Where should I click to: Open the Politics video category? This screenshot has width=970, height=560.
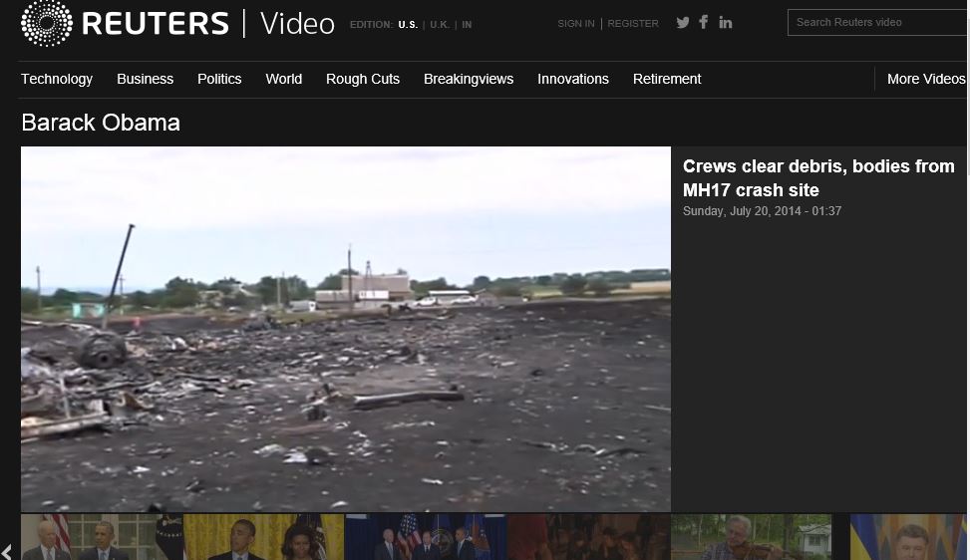(219, 79)
